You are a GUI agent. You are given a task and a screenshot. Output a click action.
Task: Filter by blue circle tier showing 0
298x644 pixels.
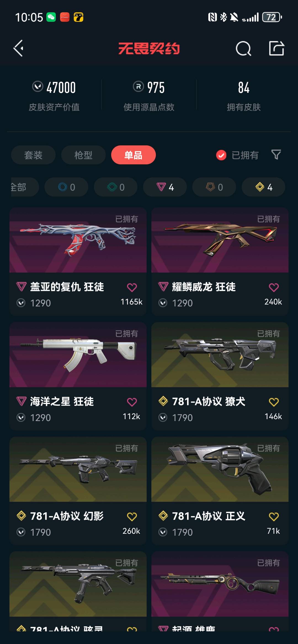point(66,187)
